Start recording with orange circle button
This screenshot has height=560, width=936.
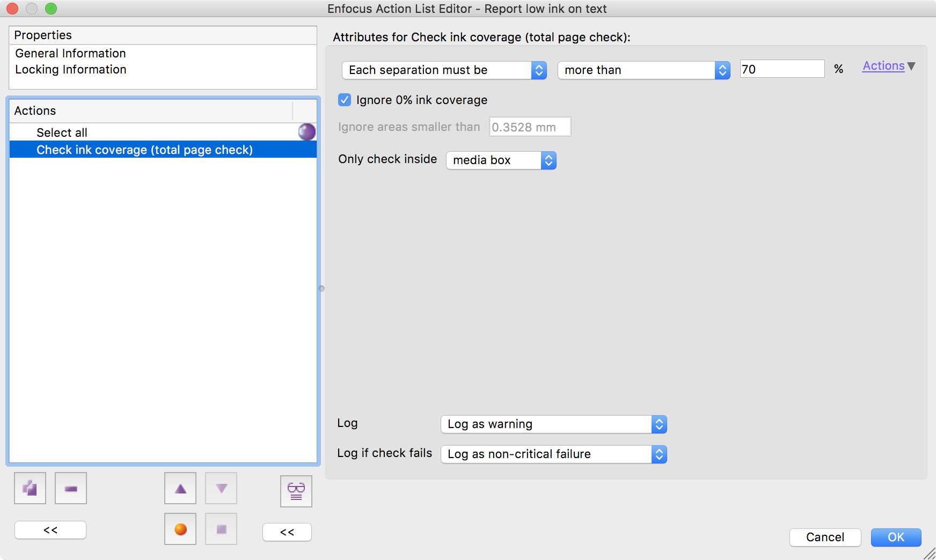(180, 529)
